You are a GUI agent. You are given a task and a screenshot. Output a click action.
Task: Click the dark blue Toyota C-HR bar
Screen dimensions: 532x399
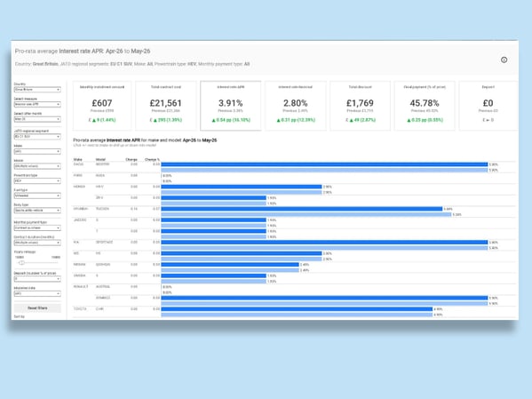[297, 309]
